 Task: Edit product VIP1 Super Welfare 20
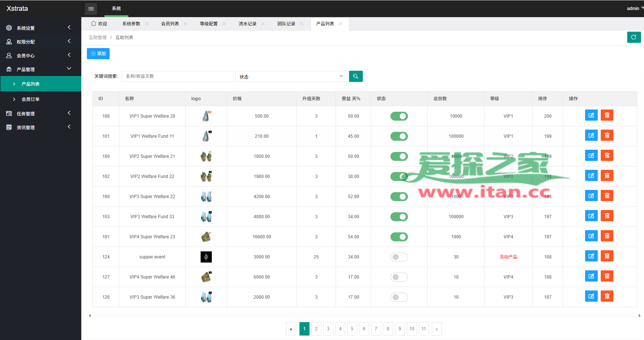(x=591, y=115)
